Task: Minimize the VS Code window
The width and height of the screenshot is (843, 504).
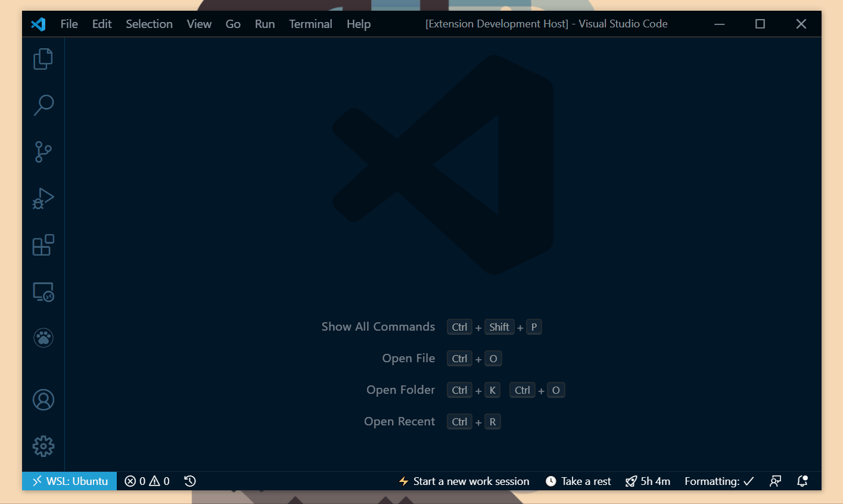Action: (720, 24)
